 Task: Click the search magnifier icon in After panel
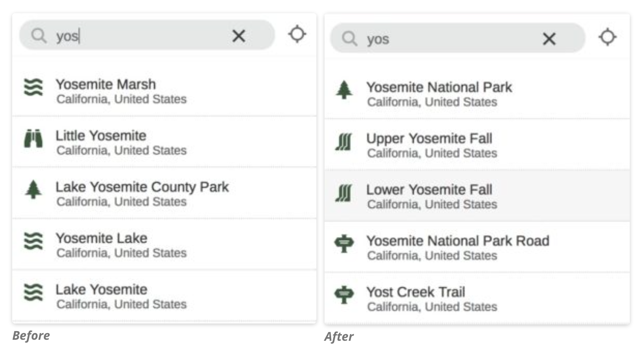pos(349,39)
